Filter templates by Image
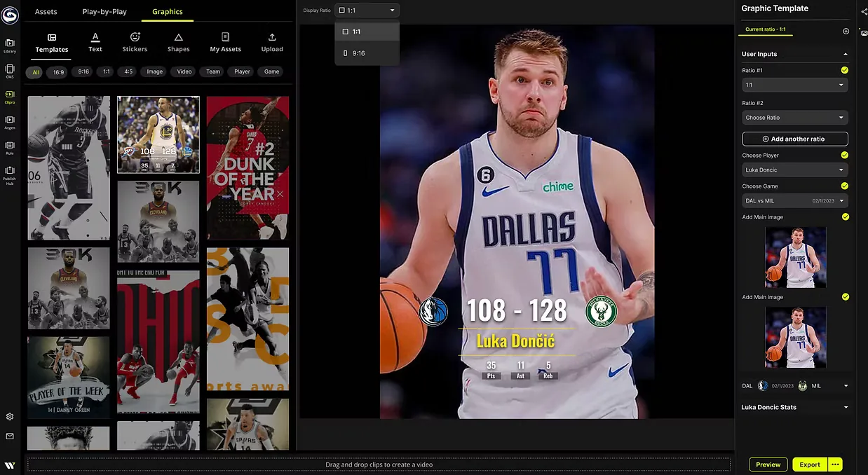Image resolution: width=868 pixels, height=475 pixels. [155, 71]
